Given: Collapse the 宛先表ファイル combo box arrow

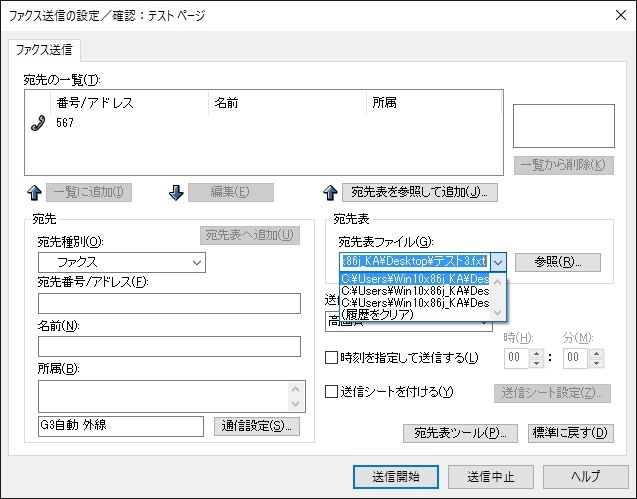Looking at the screenshot, I should (498, 262).
